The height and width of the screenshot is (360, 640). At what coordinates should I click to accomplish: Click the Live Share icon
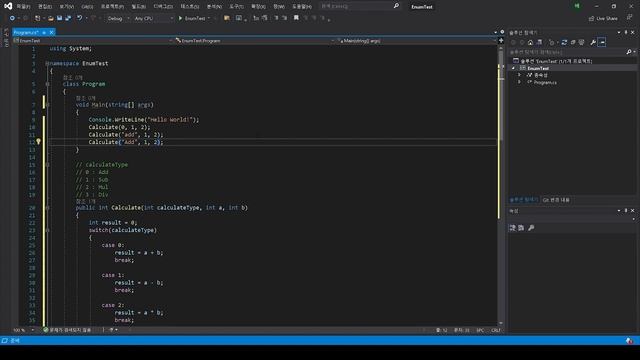pyautogui.click(x=591, y=18)
